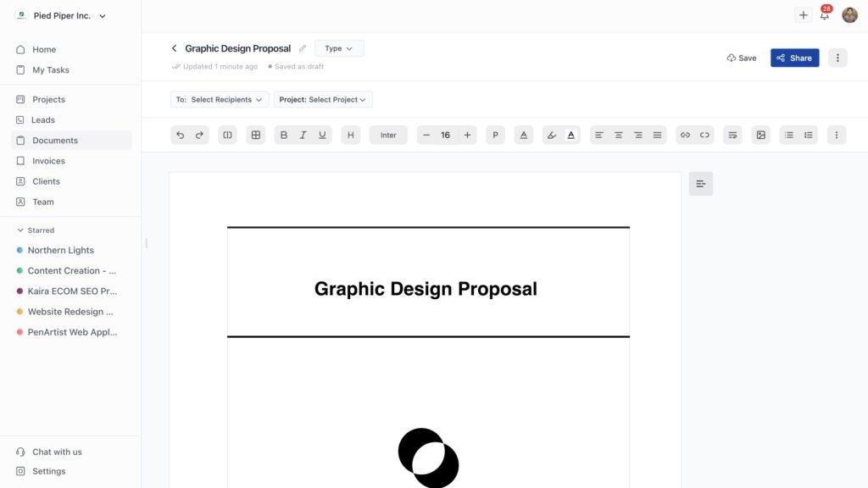
Task: Insert an image into the document
Action: 760,135
